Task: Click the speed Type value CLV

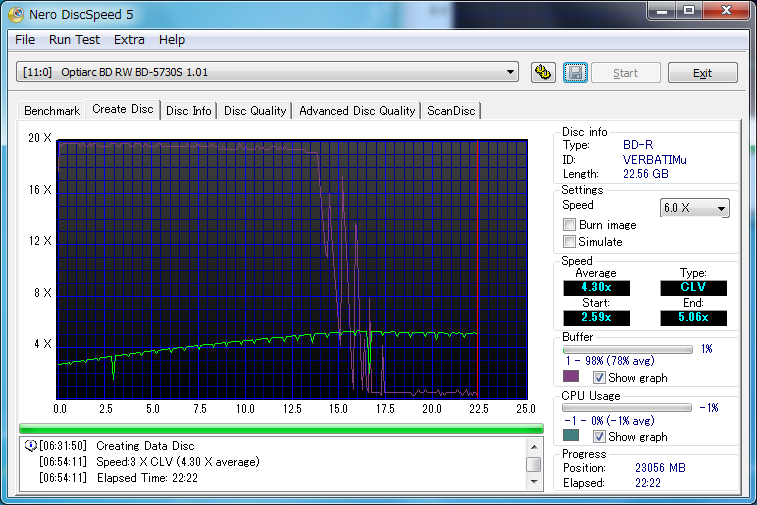Action: 693,288
